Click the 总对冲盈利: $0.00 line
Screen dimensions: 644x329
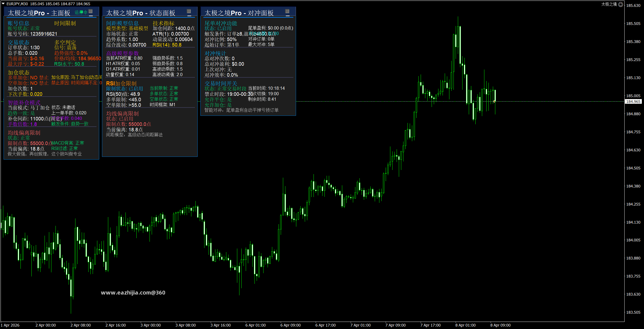click(224, 64)
